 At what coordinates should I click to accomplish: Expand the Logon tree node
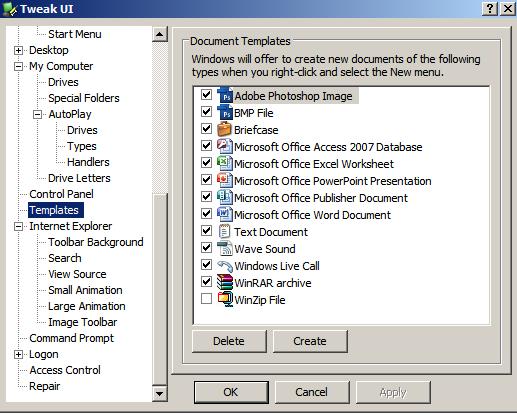tap(18, 355)
